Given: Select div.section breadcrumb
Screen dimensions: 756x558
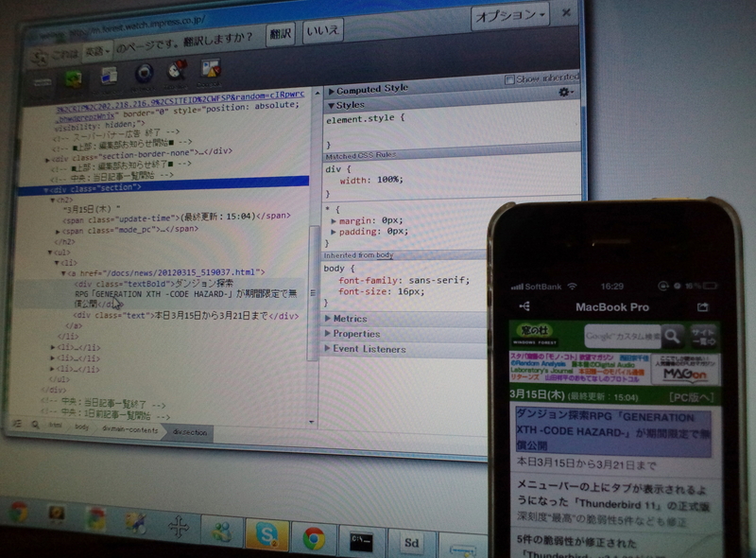Looking at the screenshot, I should [190, 432].
